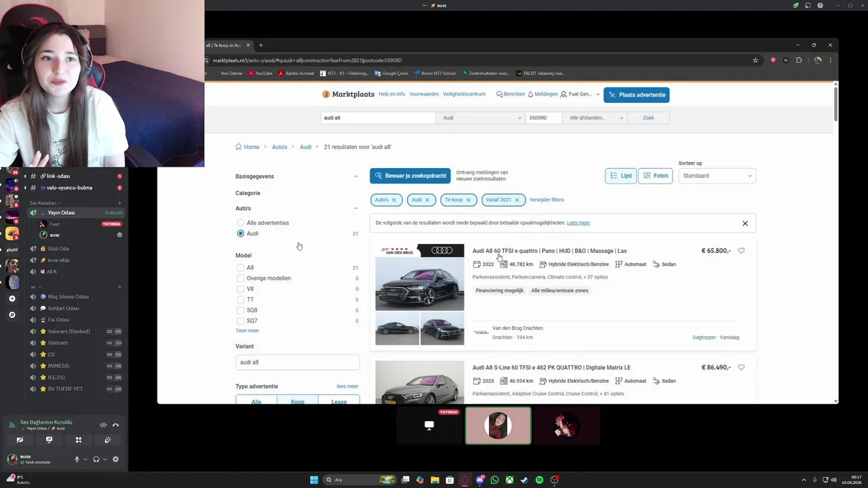Open the Sorteer op Standaard dropdown
This screenshot has width=868, height=488.
click(x=717, y=176)
